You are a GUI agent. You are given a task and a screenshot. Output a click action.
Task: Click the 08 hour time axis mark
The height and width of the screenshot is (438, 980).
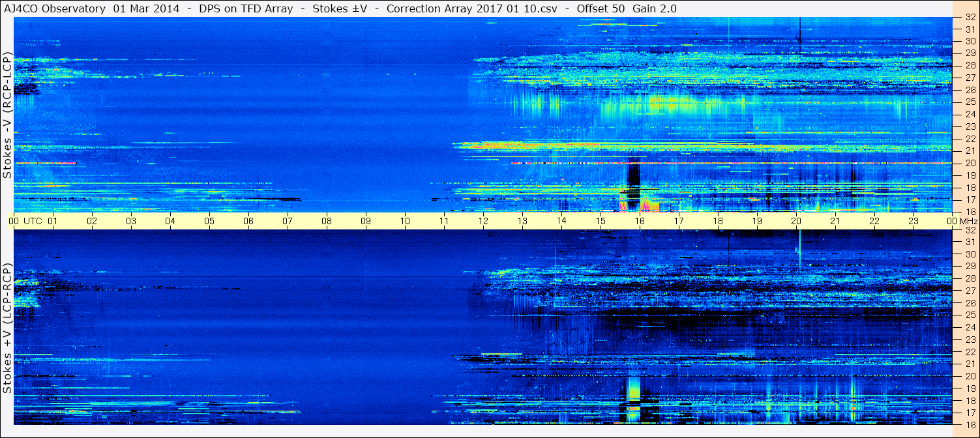(x=327, y=221)
